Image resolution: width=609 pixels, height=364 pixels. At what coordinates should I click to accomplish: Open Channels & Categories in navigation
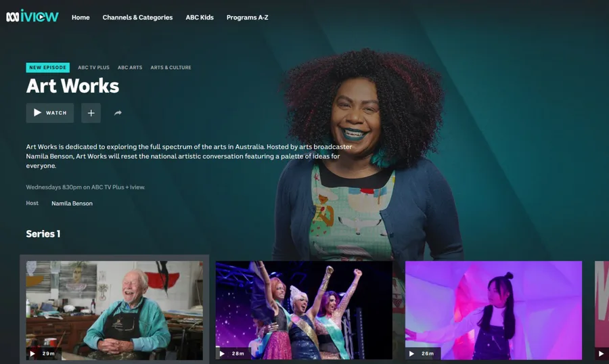[x=137, y=18]
